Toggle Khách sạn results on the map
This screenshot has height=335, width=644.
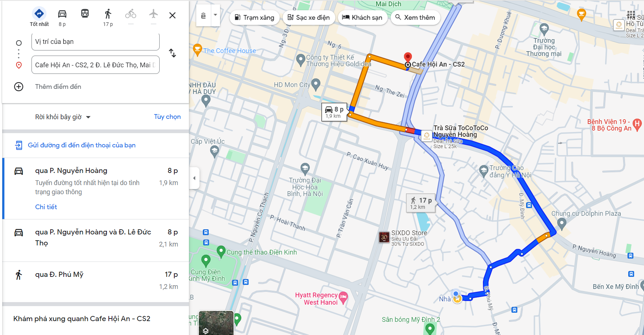pyautogui.click(x=362, y=18)
